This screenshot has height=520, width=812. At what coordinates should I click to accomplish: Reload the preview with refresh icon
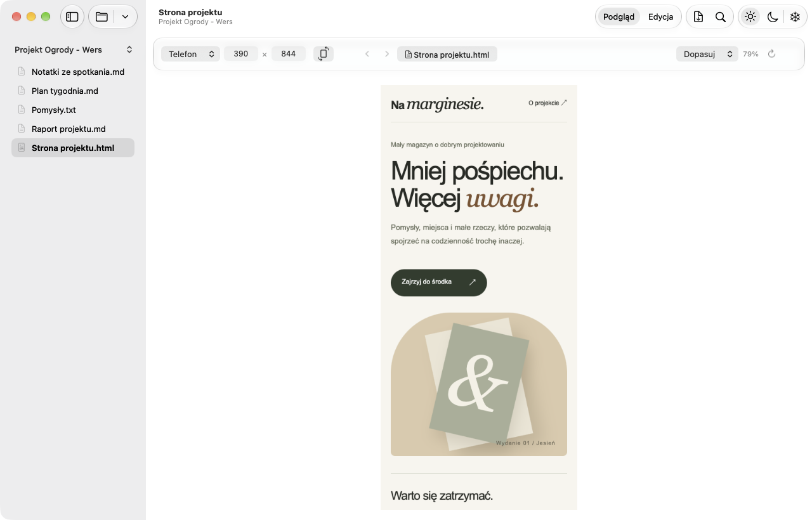772,54
